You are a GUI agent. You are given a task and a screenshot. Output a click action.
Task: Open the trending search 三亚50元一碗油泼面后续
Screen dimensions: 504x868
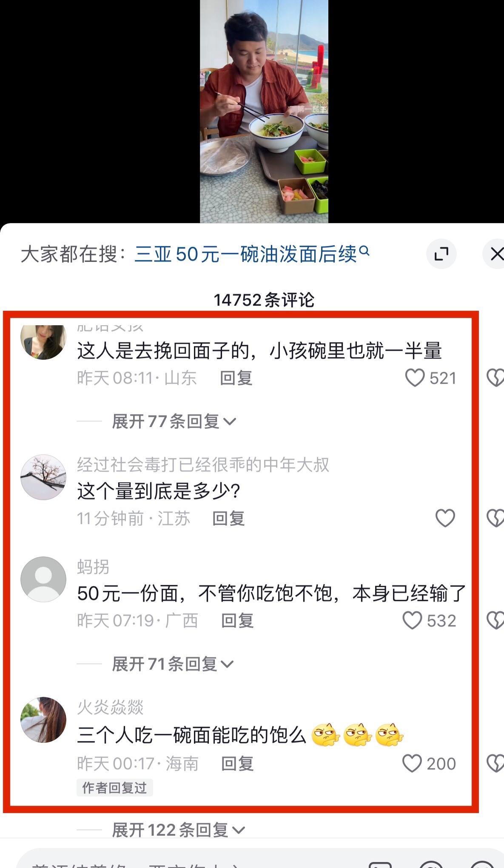click(x=252, y=254)
